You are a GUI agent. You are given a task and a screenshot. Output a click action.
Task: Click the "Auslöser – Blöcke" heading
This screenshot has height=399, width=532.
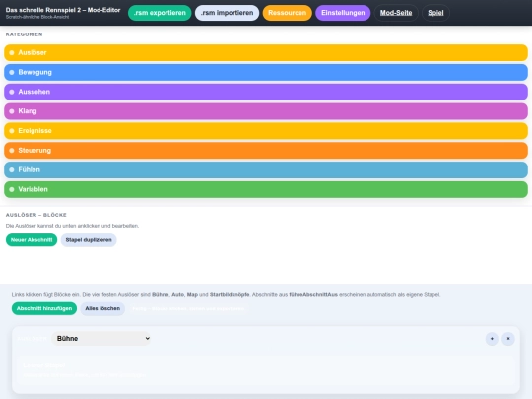click(x=36, y=215)
